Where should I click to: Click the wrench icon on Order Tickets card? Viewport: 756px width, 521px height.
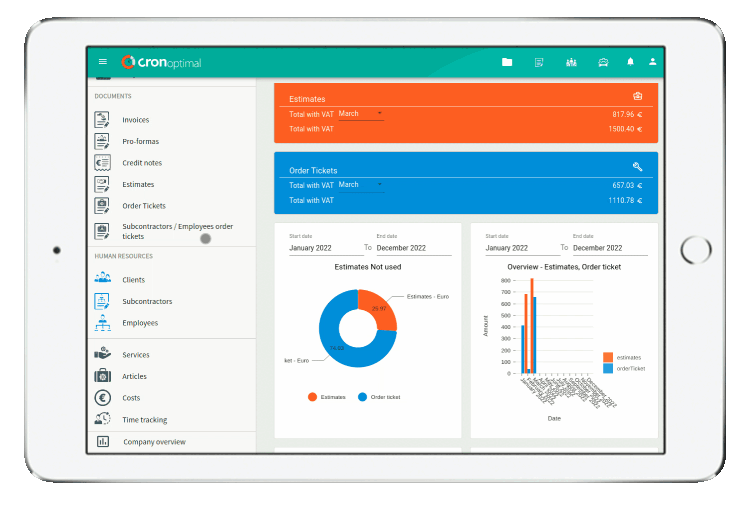coord(637,167)
